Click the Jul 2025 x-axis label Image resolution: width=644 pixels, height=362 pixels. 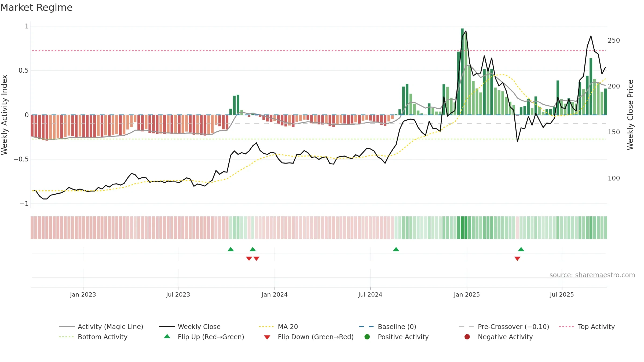click(x=562, y=294)
